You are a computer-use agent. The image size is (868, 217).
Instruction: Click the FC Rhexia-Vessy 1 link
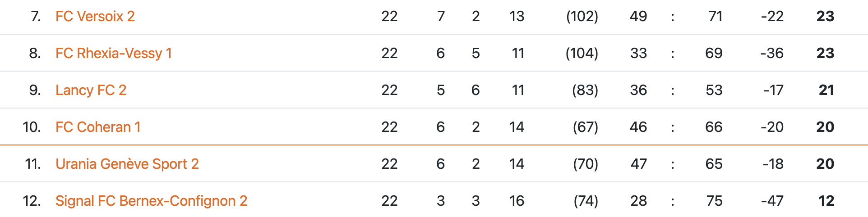click(113, 54)
